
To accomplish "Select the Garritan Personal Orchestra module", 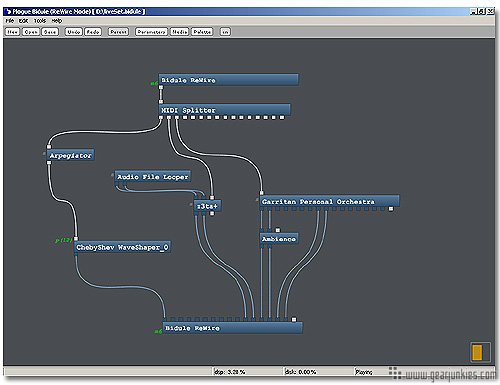I will click(329, 201).
